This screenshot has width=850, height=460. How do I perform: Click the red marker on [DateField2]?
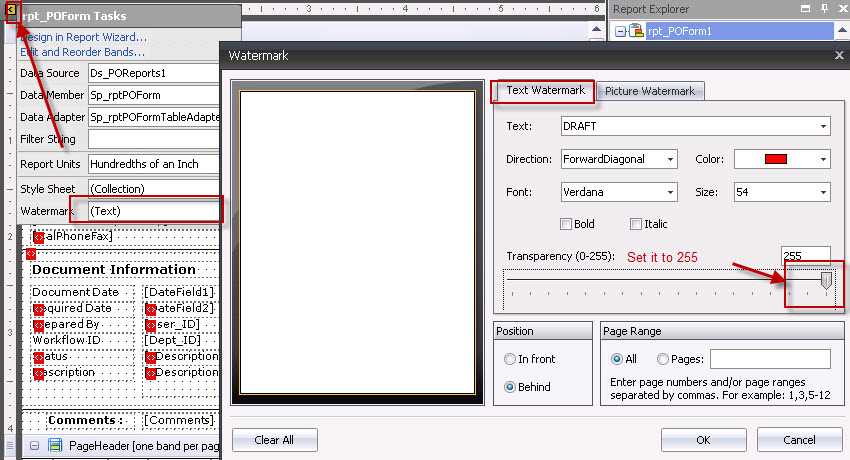[150, 309]
